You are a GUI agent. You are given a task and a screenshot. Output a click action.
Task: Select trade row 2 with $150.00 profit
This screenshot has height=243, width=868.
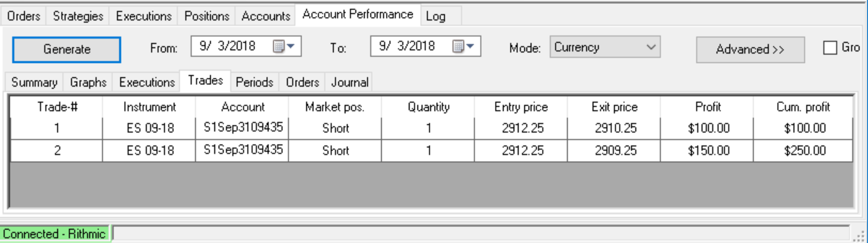click(x=431, y=150)
